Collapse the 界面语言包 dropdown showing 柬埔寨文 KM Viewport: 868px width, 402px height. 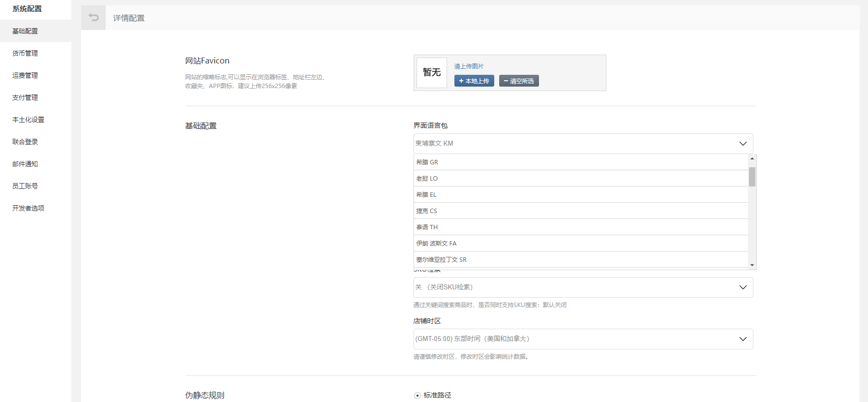click(583, 144)
